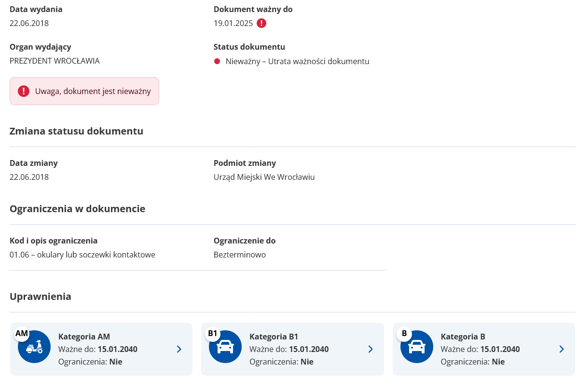Click the red warning icon beside 19.01.2025
The image size is (577, 392).
(x=261, y=23)
